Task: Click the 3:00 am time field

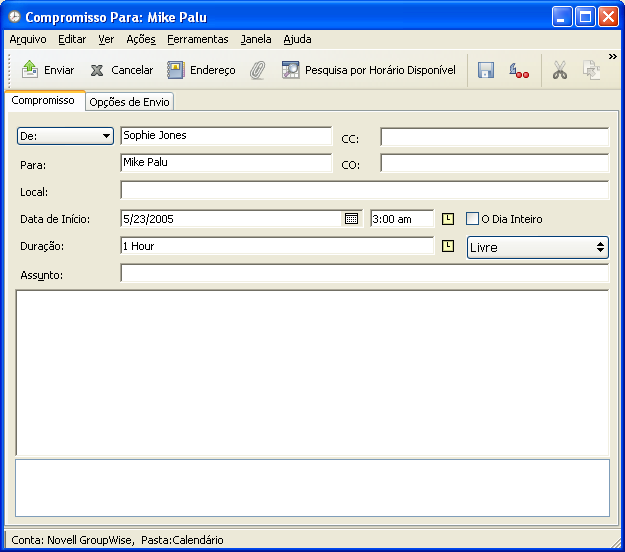Action: [x=402, y=219]
